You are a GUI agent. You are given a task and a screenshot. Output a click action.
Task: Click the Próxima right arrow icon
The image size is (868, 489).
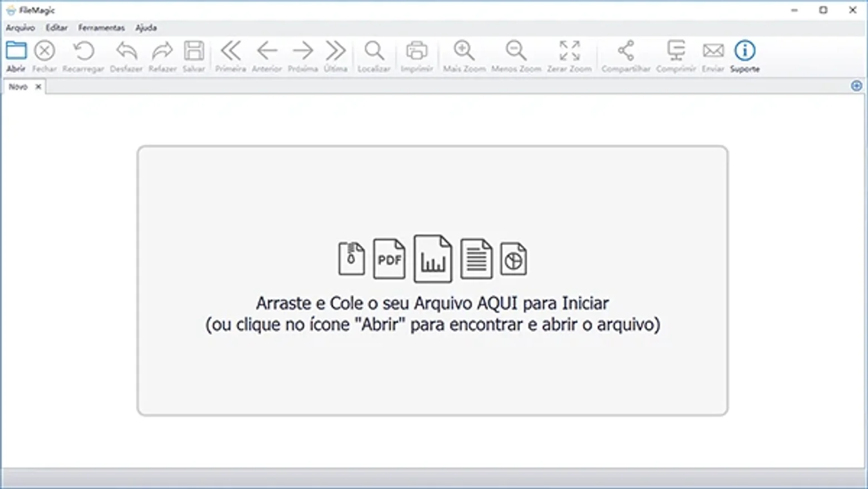pyautogui.click(x=303, y=51)
